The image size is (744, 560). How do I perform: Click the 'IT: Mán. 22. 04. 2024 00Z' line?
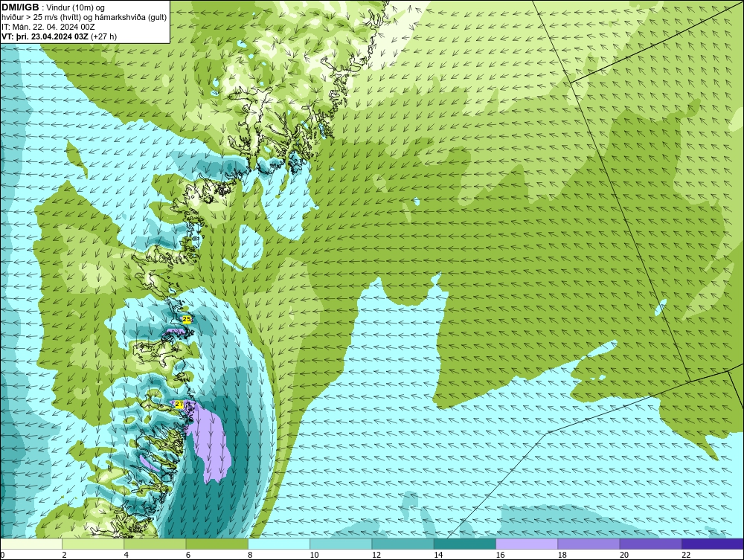[x=48, y=27]
